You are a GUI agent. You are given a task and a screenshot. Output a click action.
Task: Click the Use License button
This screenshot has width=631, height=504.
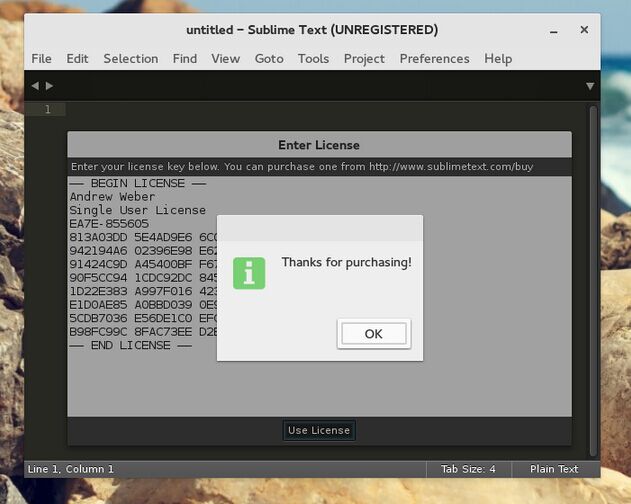319,430
